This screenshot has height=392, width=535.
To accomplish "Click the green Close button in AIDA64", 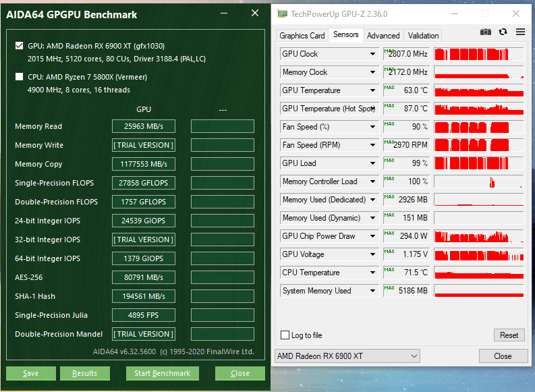I will (240, 373).
